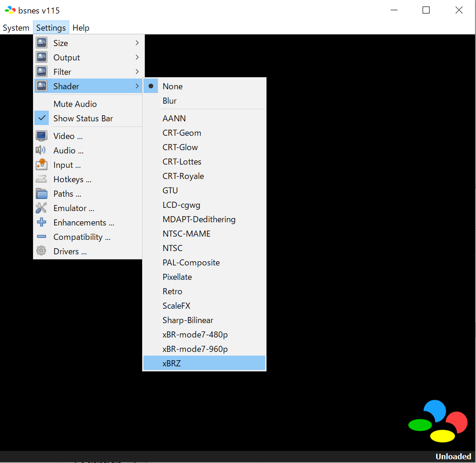Click the Filter menu picture icon
This screenshot has height=463, width=476.
(x=42, y=72)
